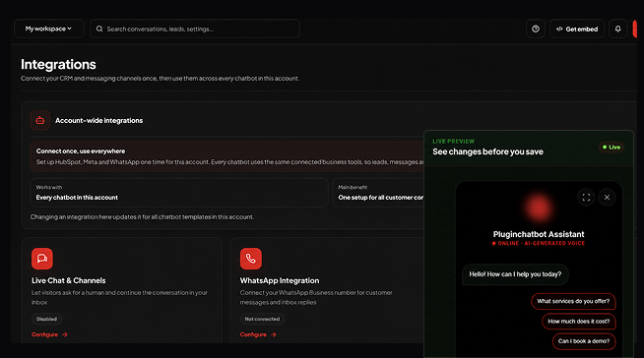Click the arrow next to WhatsApp Configure

click(274, 334)
